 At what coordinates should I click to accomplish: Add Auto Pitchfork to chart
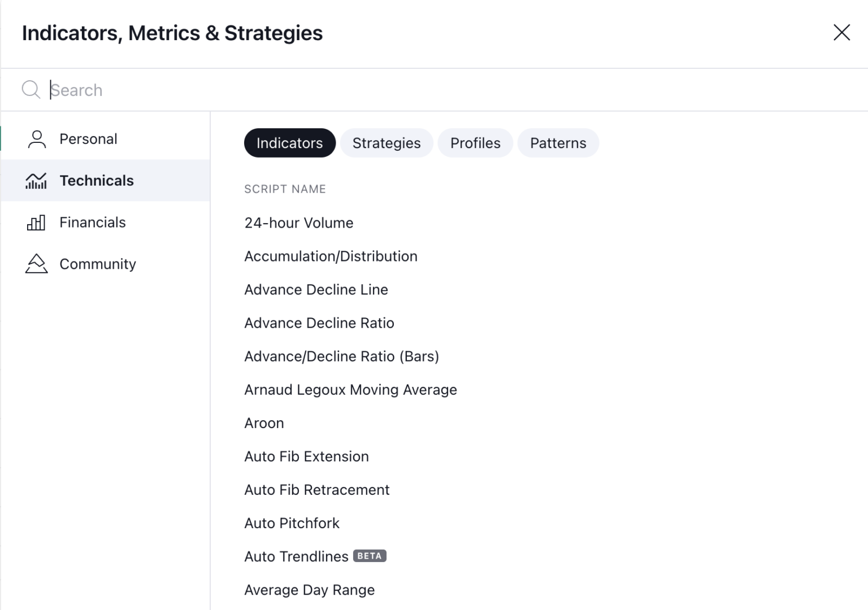click(x=292, y=523)
